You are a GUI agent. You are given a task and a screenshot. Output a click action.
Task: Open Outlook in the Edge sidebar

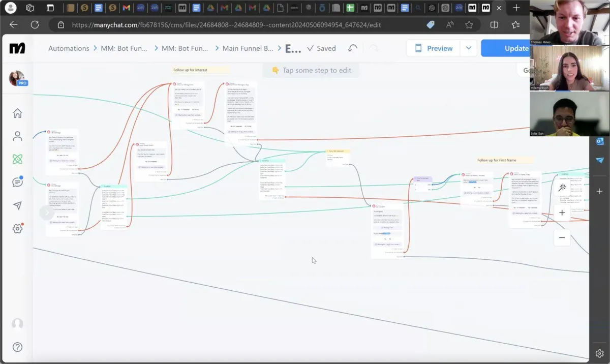coord(599,141)
